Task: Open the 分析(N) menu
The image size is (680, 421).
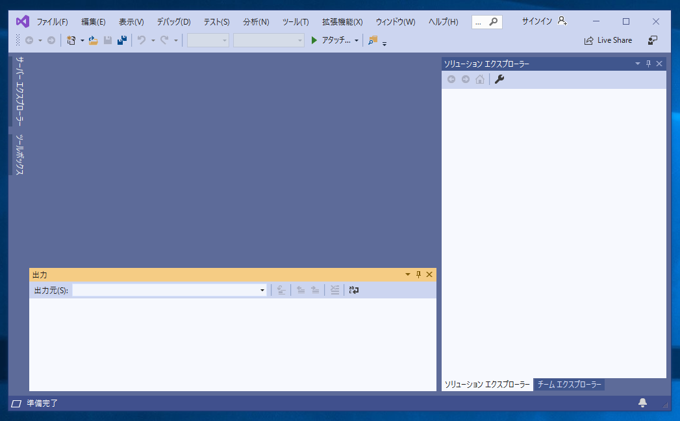Action: pyautogui.click(x=256, y=22)
